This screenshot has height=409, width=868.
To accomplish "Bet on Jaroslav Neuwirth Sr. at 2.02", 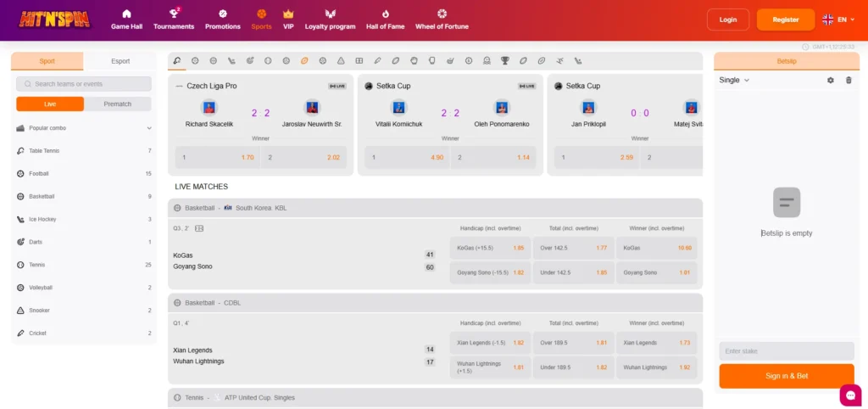I will coord(303,157).
